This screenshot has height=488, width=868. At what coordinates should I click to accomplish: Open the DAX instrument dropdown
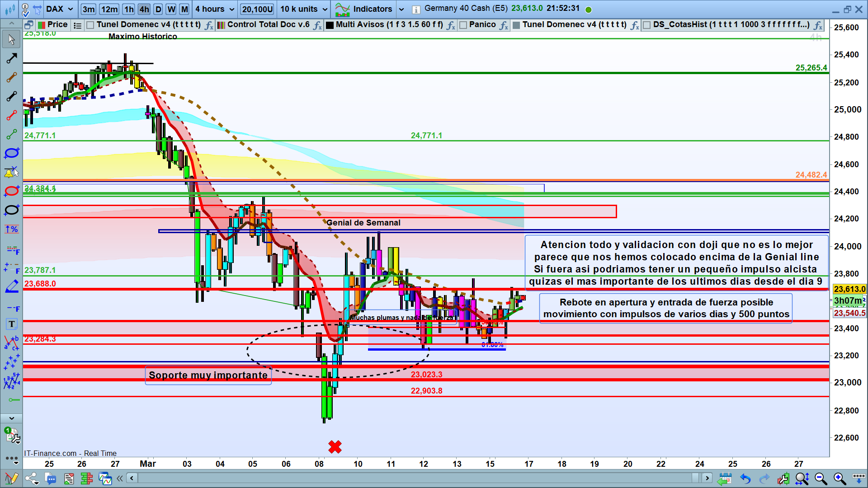(70, 9)
